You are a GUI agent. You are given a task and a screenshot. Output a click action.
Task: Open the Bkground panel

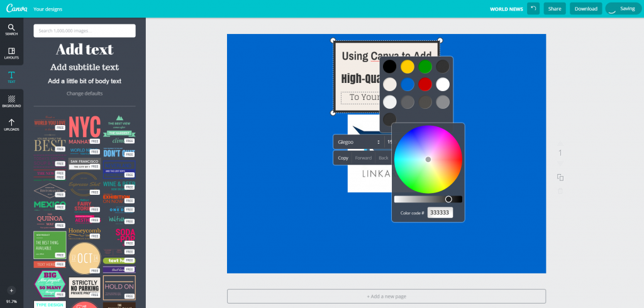[11, 101]
